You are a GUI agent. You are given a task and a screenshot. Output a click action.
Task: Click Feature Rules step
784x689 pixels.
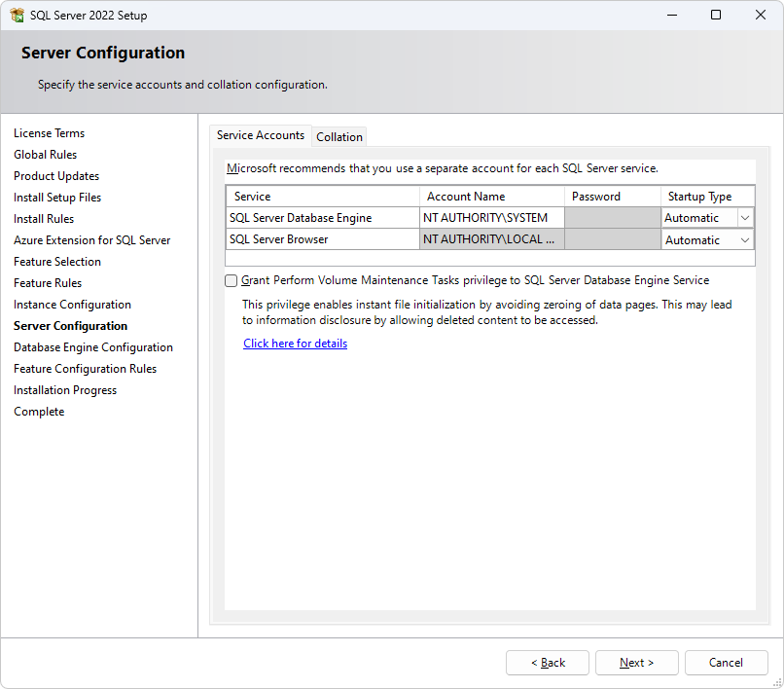click(x=48, y=283)
